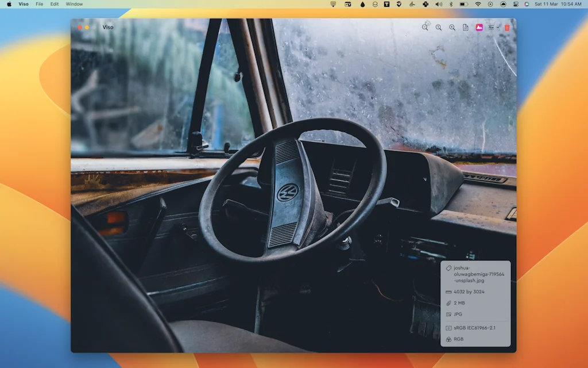Open the document info icon in the toolbar
The width and height of the screenshot is (588, 368).
(x=466, y=27)
